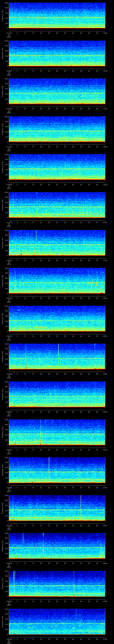Click the "16:00" end time label

pos(105,71)
